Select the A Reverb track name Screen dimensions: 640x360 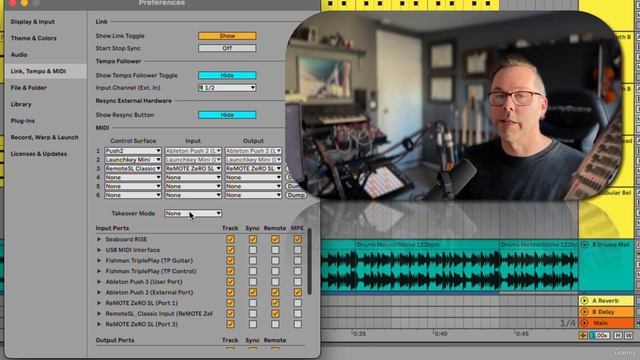[x=606, y=301]
